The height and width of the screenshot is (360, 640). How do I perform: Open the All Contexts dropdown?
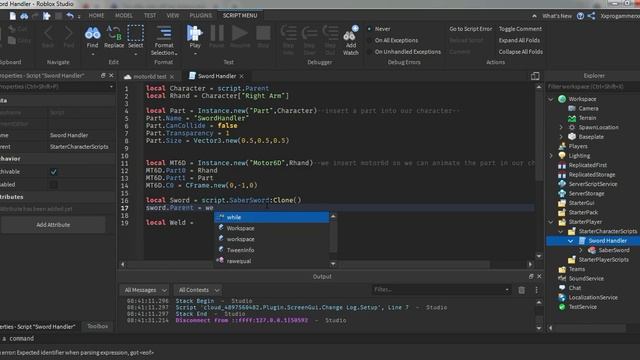click(198, 290)
